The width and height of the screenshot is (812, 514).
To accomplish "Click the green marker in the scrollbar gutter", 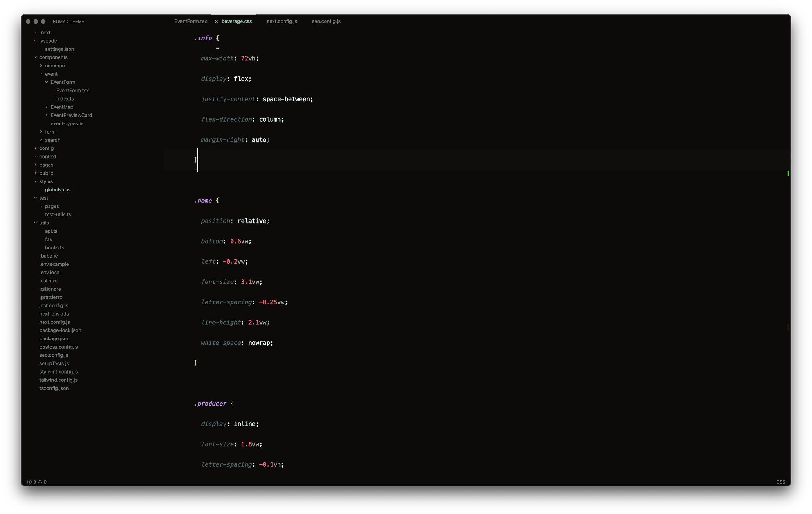I will 788,173.
